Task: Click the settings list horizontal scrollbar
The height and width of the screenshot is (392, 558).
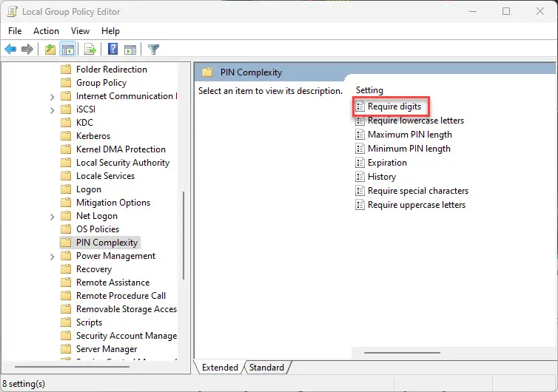Action: (x=402, y=353)
